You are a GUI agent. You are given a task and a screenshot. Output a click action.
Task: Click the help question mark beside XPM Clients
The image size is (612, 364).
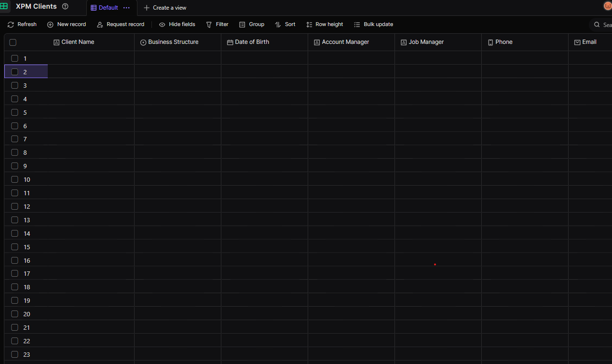pyautogui.click(x=66, y=7)
